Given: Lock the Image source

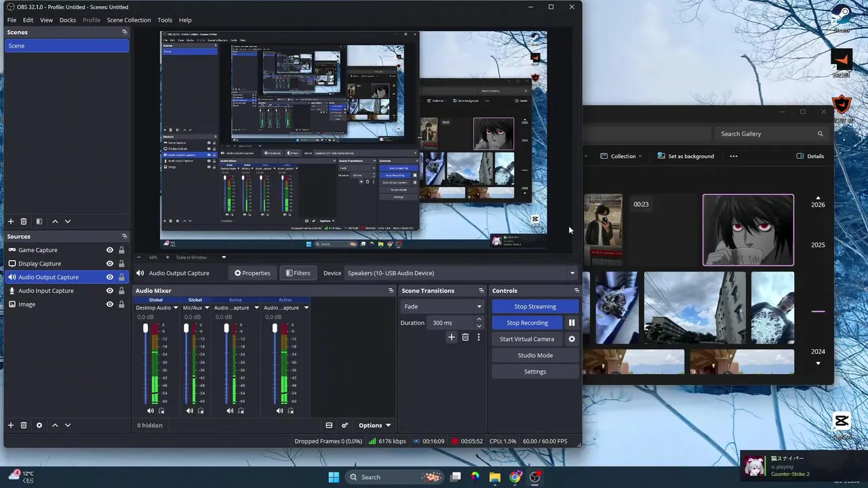Looking at the screenshot, I should coord(121,304).
